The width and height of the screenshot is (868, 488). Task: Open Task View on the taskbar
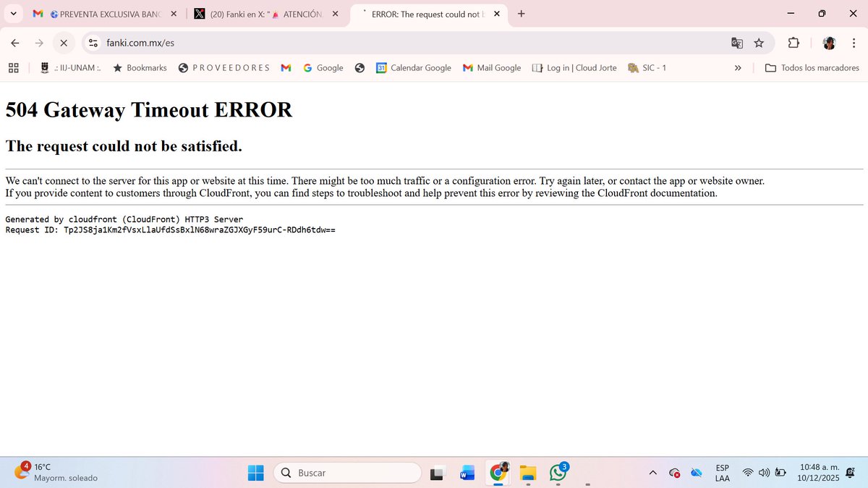[437, 474]
